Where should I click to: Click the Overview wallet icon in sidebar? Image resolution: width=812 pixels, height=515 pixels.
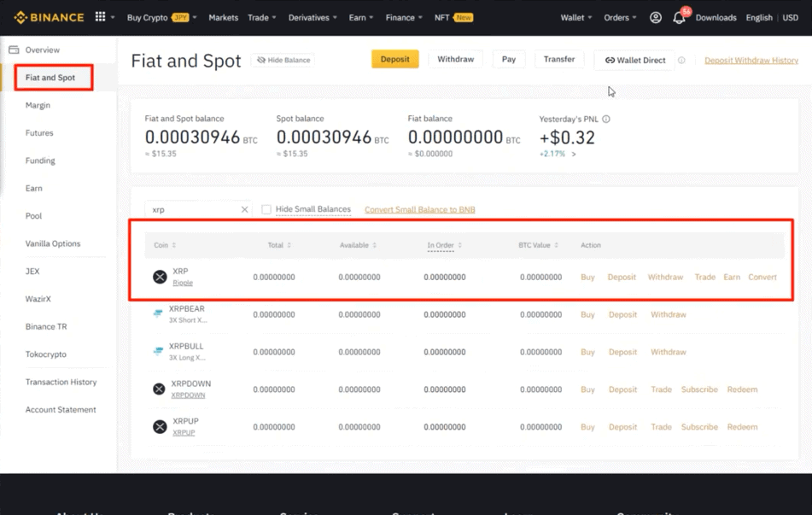14,50
